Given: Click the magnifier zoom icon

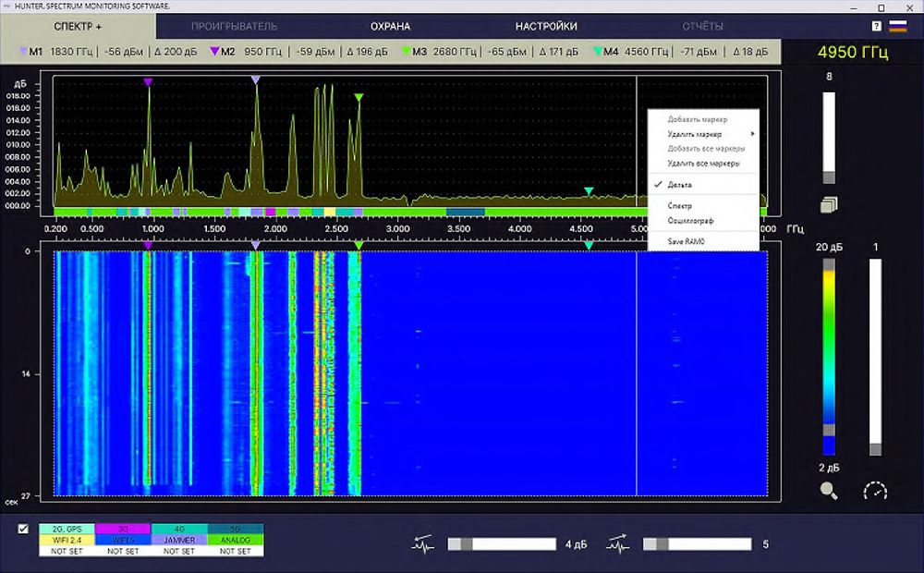Looking at the screenshot, I should pos(829,491).
